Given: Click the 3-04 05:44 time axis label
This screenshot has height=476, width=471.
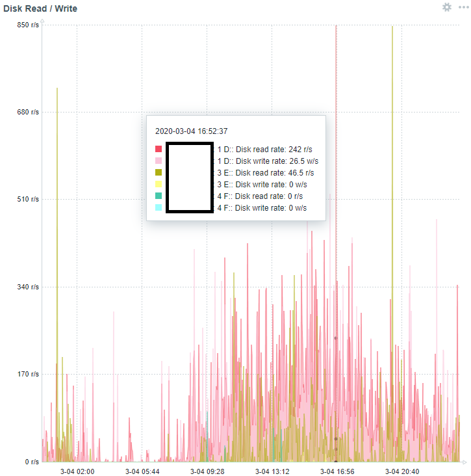Looking at the screenshot, I should pyautogui.click(x=142, y=471).
